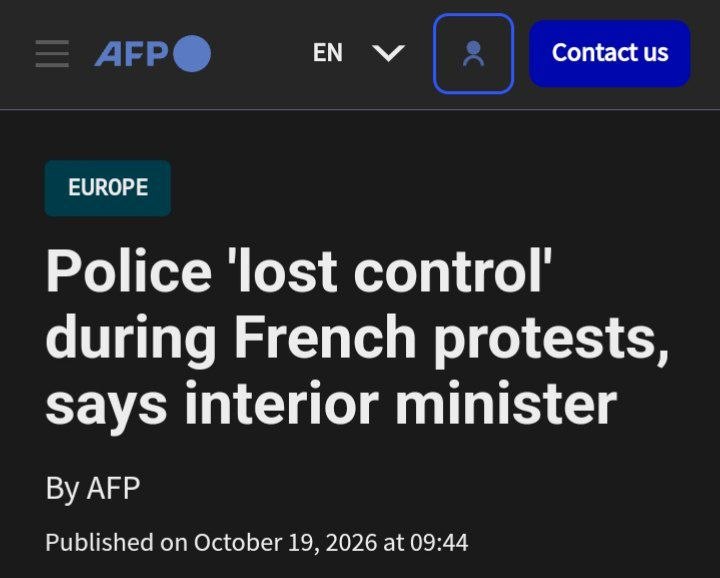This screenshot has height=578, width=720.
Task: Select the EN language label
Action: click(328, 53)
